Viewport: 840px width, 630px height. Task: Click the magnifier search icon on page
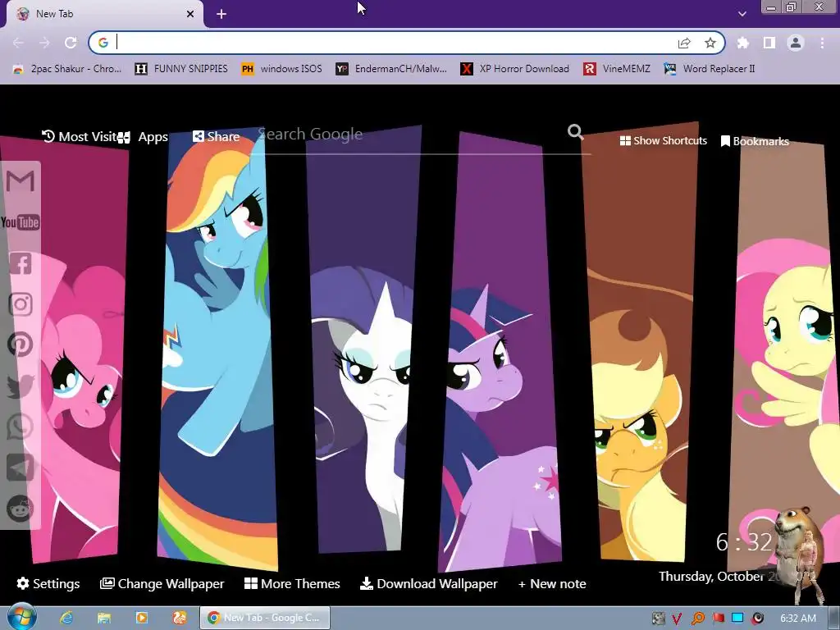click(575, 132)
